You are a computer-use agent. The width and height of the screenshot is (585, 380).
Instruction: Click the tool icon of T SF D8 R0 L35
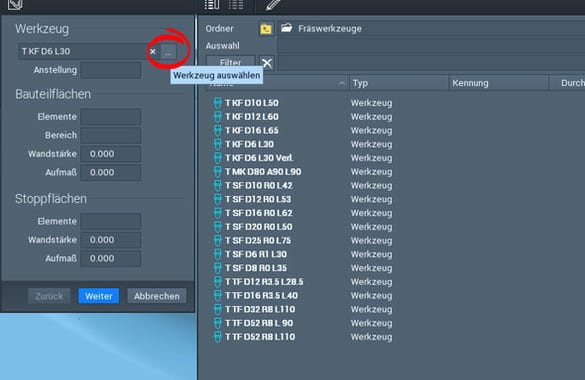(x=218, y=268)
